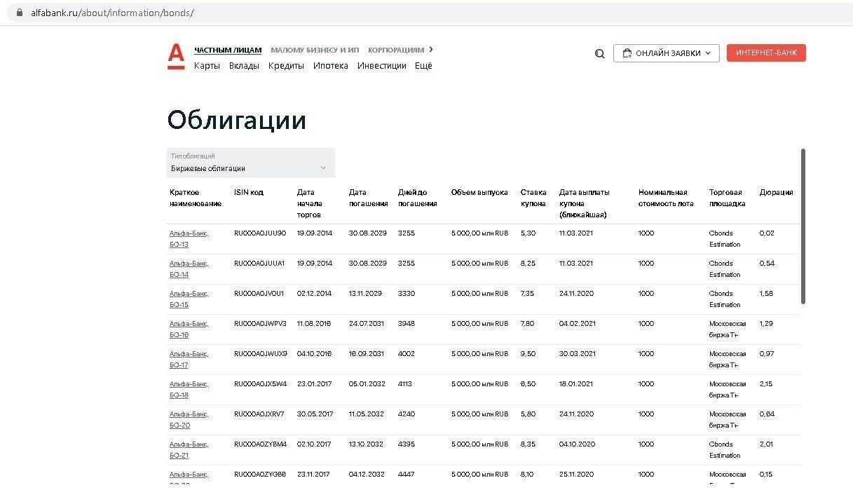Click the days-to-maturity value 3330
Screen dimensions: 853x504
407,294
